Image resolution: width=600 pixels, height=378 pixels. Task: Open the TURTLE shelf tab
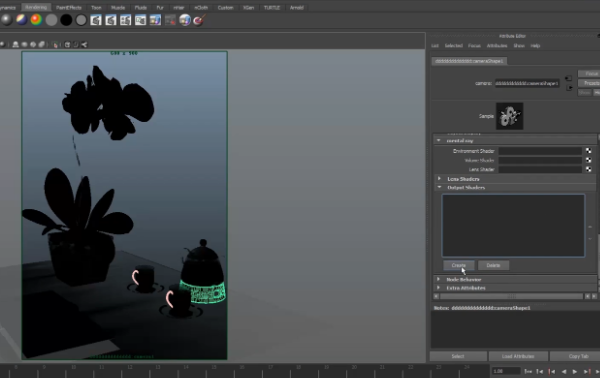[272, 8]
